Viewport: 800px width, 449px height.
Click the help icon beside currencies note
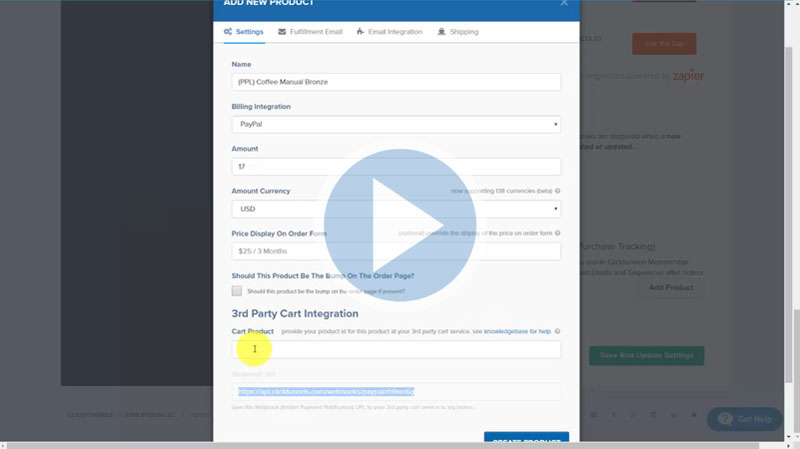point(557,190)
